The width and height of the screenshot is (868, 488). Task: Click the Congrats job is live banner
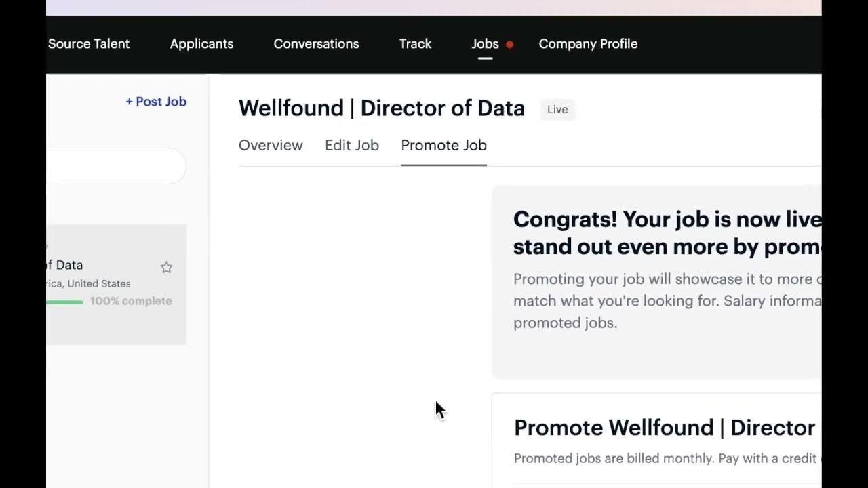(656, 271)
